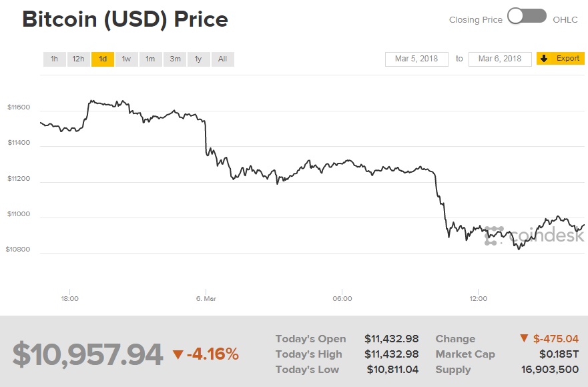The image size is (588, 387).
Task: Show the 1w price history
Action: point(126,59)
